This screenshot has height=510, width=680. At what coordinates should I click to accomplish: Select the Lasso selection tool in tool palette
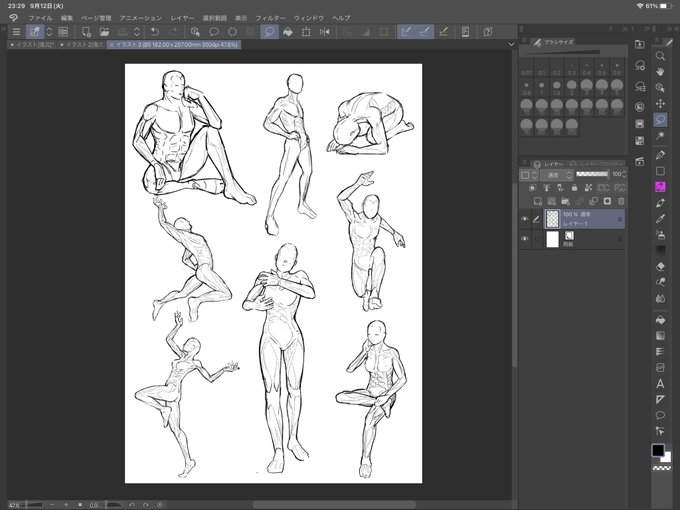660,119
